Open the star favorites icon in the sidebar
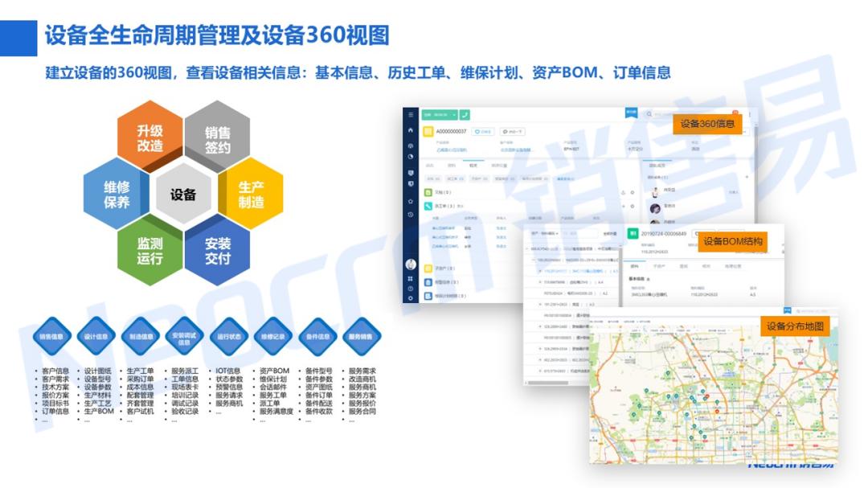Viewport: 868px width, 488px height. pyautogui.click(x=410, y=200)
